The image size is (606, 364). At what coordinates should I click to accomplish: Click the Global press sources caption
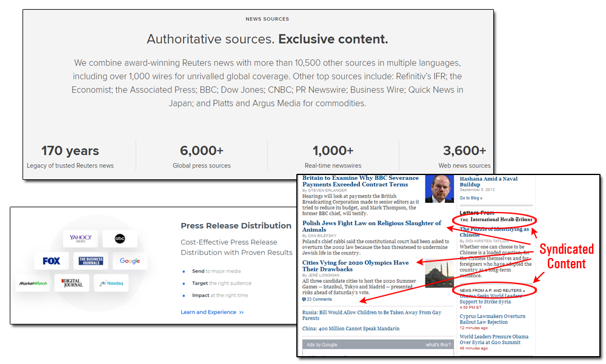pos(202,165)
